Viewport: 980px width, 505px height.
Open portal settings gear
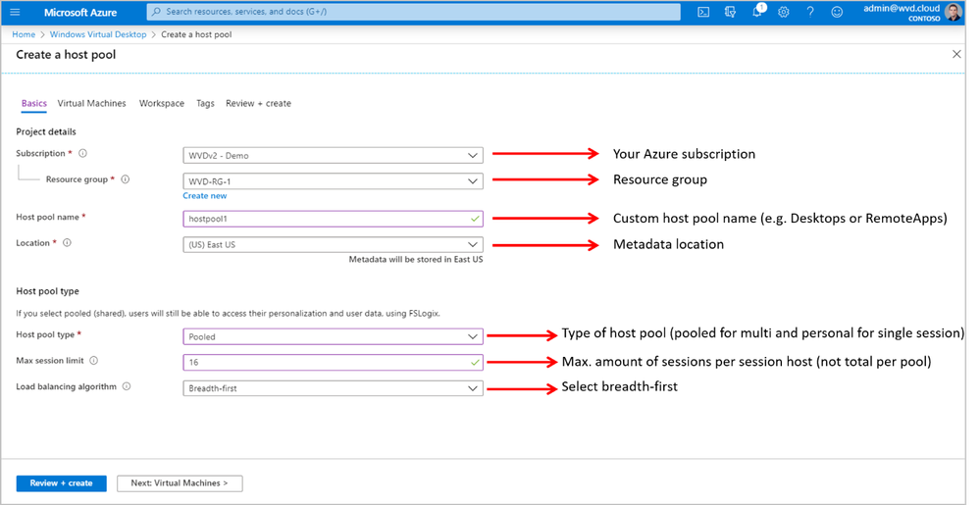pos(783,12)
